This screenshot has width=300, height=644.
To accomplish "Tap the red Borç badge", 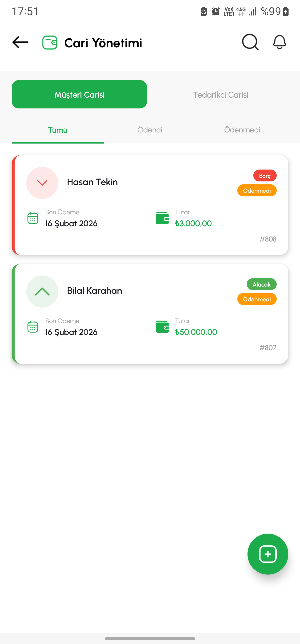I will 265,176.
